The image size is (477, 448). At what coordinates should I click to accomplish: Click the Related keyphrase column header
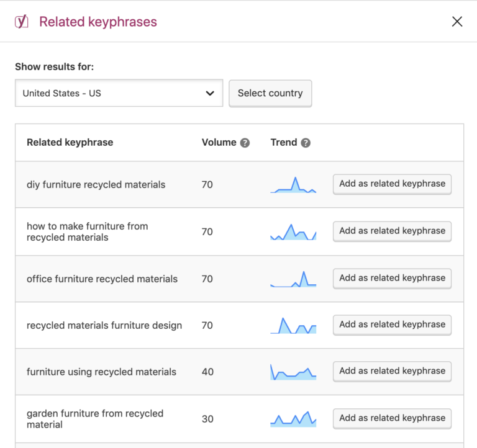click(70, 142)
